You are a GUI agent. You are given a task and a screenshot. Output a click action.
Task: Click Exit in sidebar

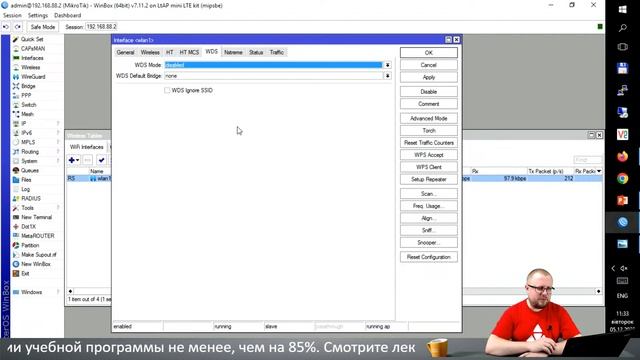coord(25,273)
